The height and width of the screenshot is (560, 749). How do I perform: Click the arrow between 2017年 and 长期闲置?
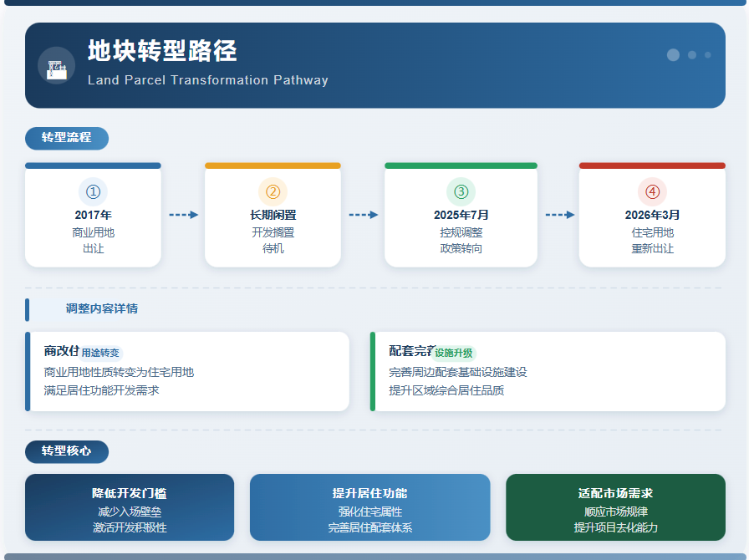coord(183,214)
